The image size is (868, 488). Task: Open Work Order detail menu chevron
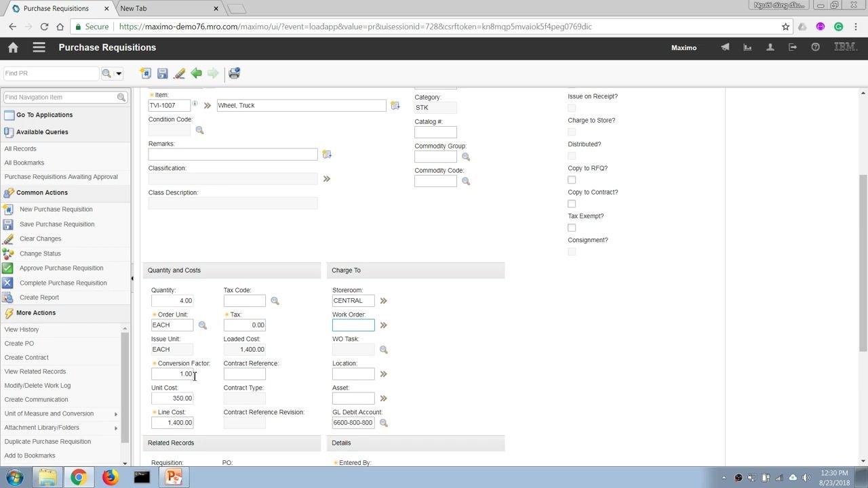pos(383,325)
